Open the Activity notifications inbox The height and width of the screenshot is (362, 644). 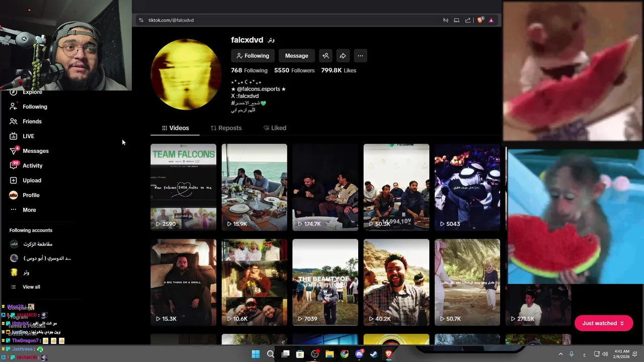(x=26, y=165)
